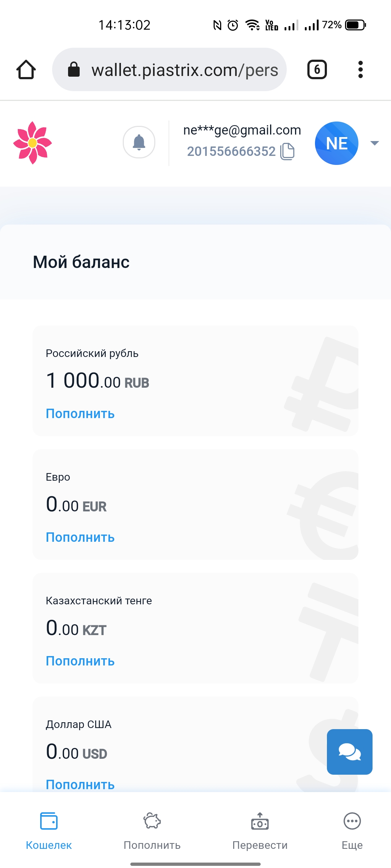This screenshot has height=868, width=391.
Task: Focus the wallet.piastrix.com address bar
Action: (169, 69)
